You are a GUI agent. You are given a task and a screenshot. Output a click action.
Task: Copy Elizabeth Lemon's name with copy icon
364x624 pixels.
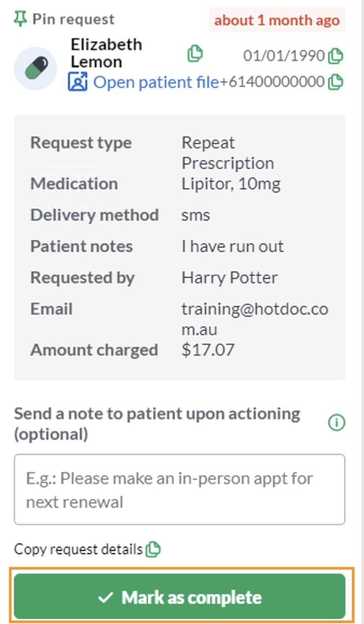click(x=195, y=54)
